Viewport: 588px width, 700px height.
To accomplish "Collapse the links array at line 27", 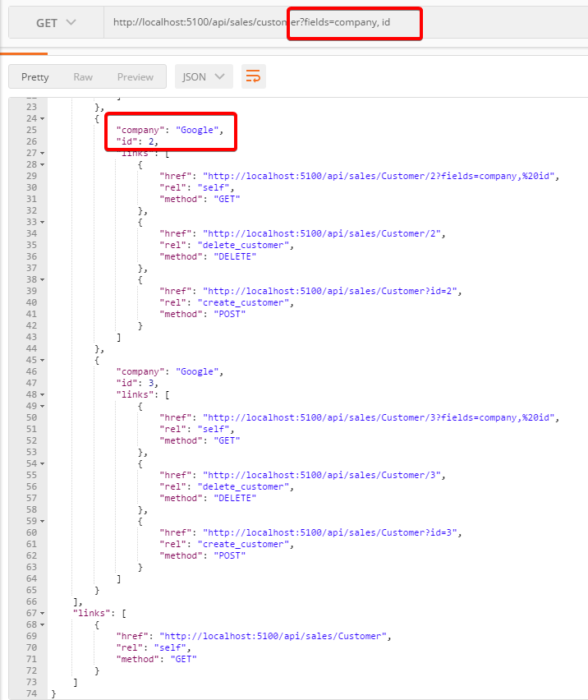I will pos(43,153).
